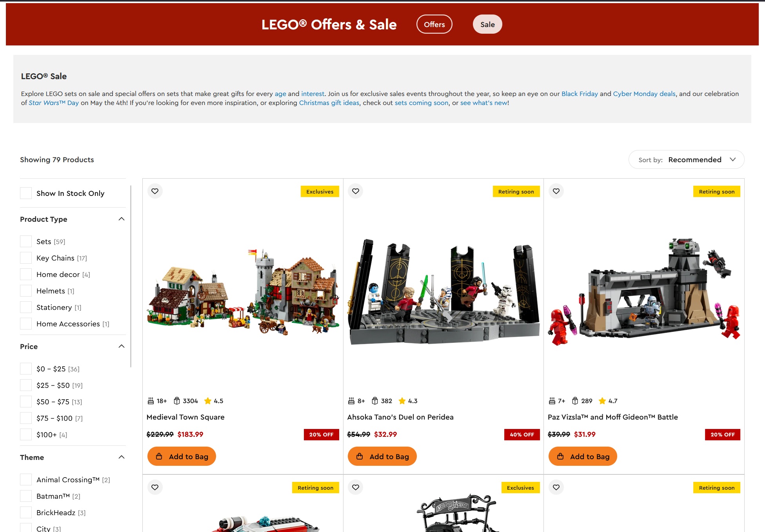Add Medieval Town Square to wishlist
The height and width of the screenshot is (532, 765).
(x=155, y=191)
